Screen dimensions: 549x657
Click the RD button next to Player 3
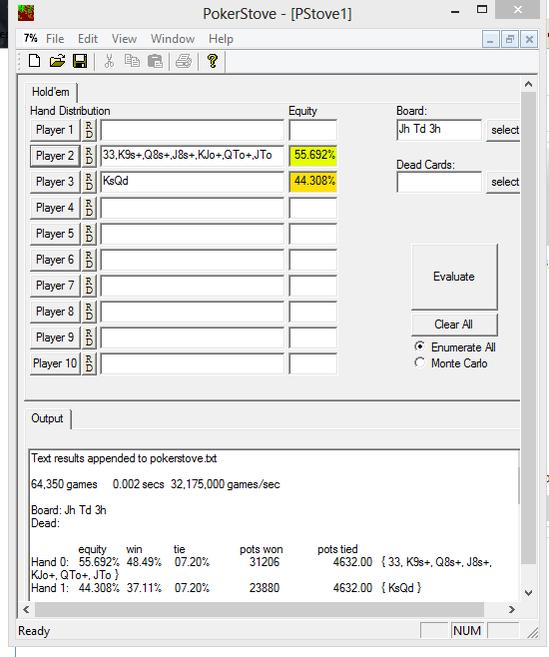[89, 182]
